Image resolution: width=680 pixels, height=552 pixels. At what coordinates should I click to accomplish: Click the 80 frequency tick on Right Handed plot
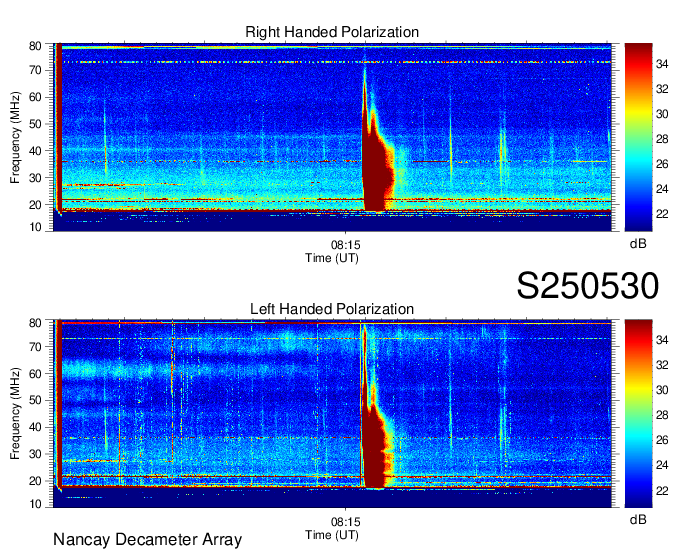point(35,46)
